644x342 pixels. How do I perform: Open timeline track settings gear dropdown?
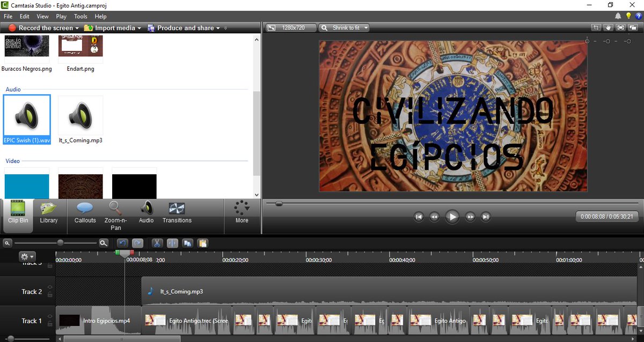coord(27,257)
